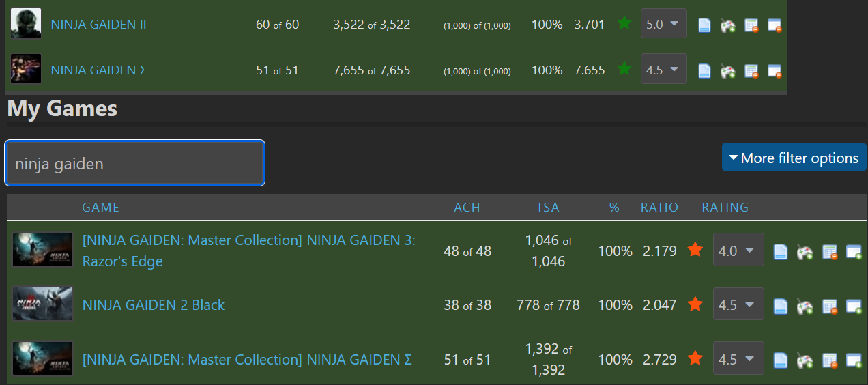The height and width of the screenshot is (385, 868).
Task: Click the Master Collection NINJA GAIDEN Σ thumbnail
Action: point(42,358)
